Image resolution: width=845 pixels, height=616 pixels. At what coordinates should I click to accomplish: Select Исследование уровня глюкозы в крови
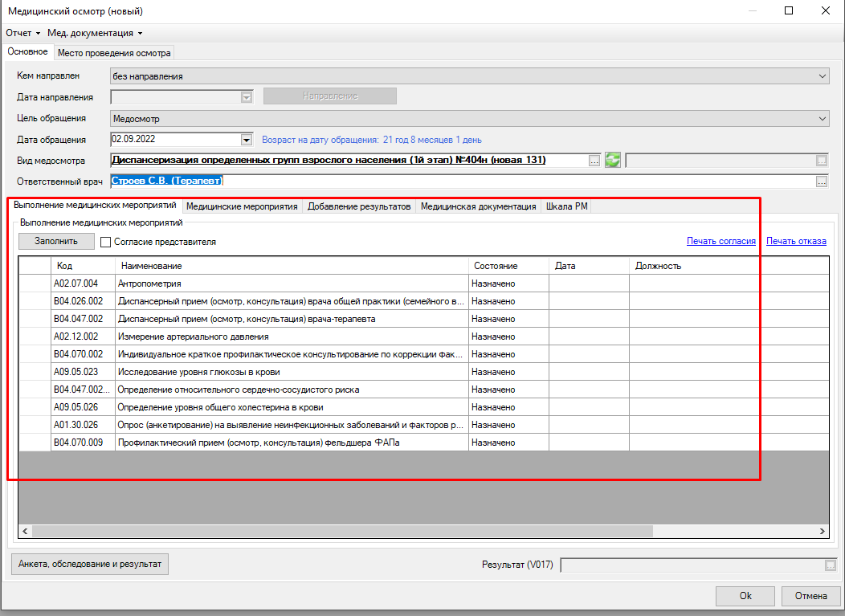[424, 372]
